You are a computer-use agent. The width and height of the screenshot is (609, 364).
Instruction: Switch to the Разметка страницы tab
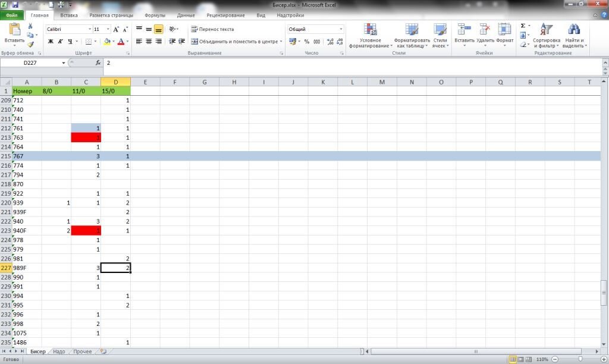111,15
